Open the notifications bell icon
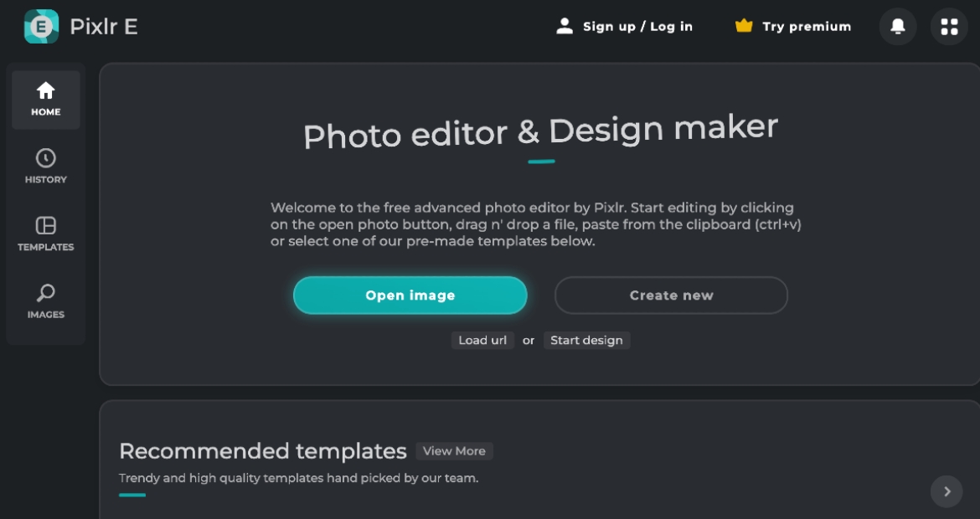Viewport: 980px width, 519px height. tap(897, 26)
